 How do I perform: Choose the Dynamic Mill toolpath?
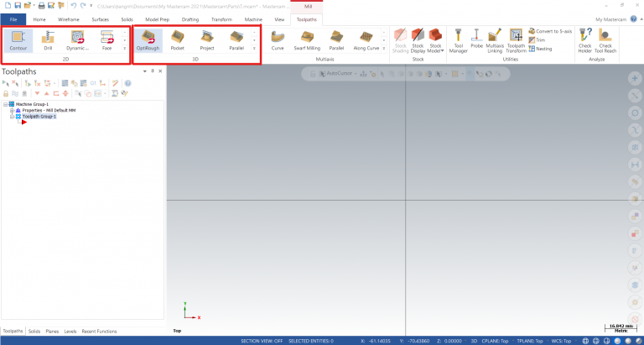point(78,40)
